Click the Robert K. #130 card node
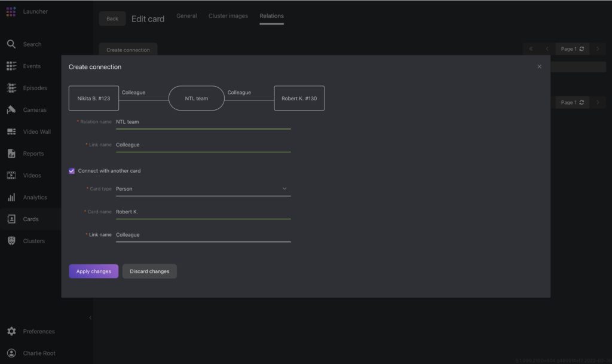The image size is (612, 364). click(299, 97)
